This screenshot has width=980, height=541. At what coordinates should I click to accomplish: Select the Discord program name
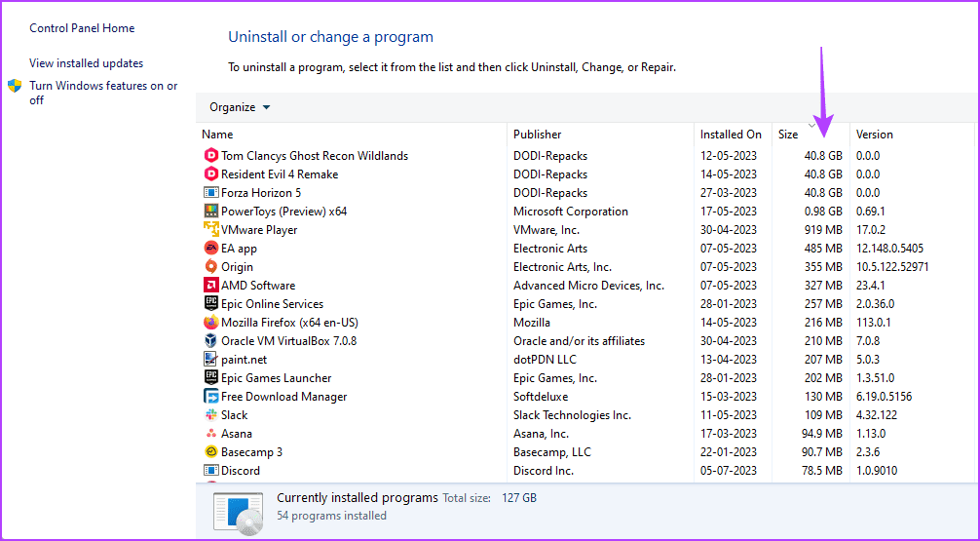coord(241,470)
